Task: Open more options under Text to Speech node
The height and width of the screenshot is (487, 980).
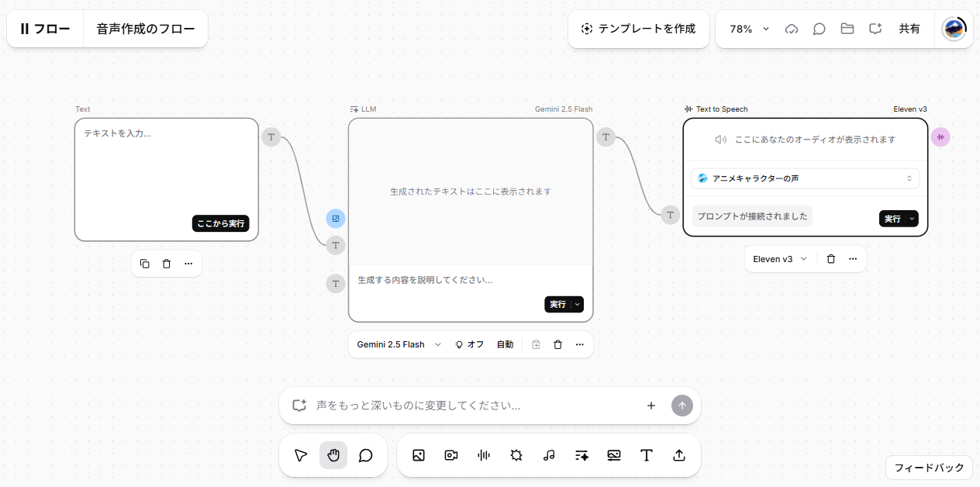Action: click(853, 259)
